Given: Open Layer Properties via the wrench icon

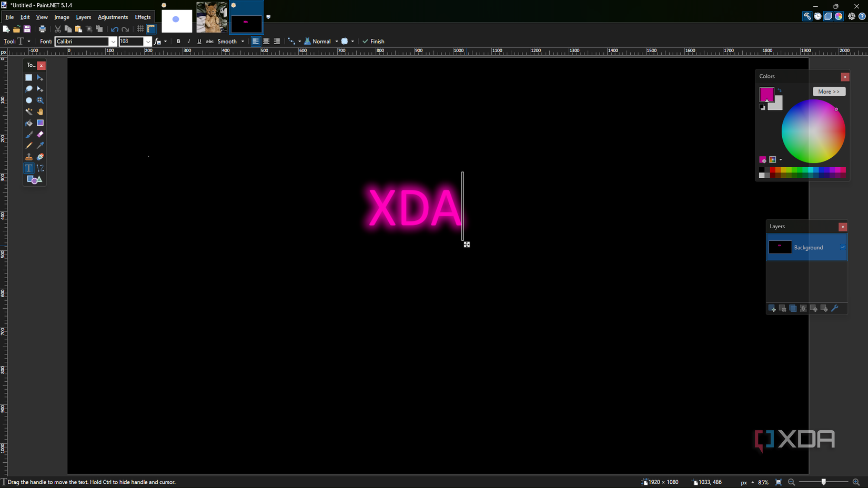Looking at the screenshot, I should [x=835, y=308].
